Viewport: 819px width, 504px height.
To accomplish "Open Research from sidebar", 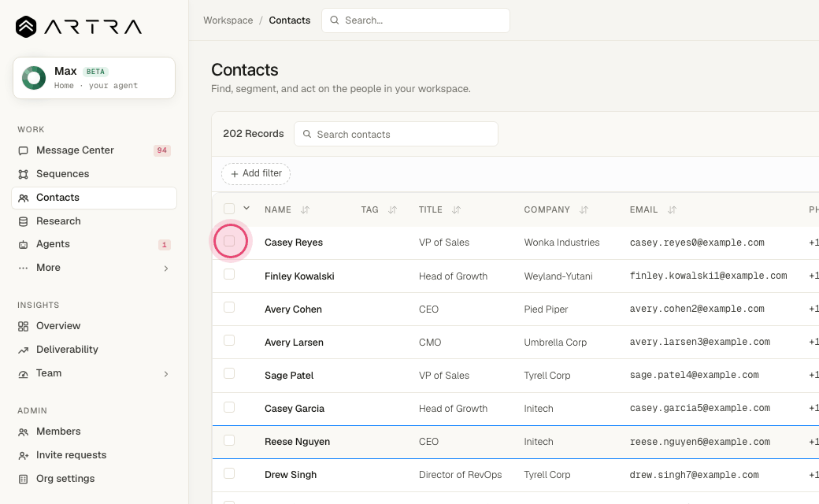I will pyautogui.click(x=94, y=221).
